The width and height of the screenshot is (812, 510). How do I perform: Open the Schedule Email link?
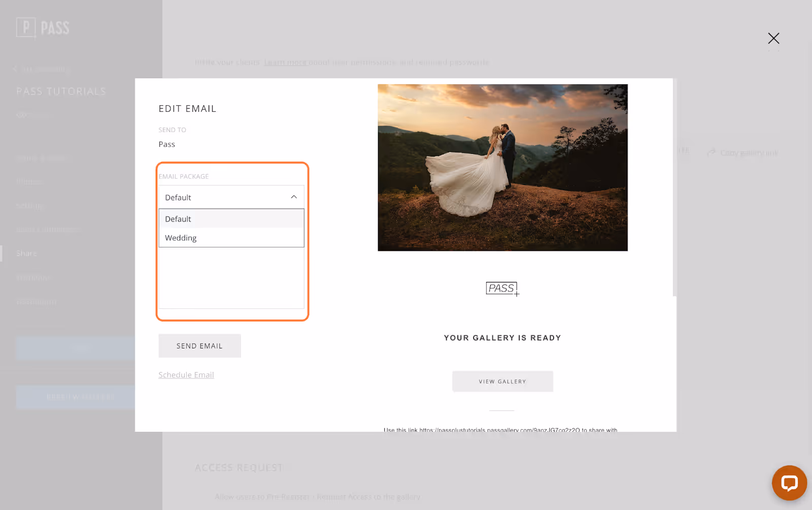[x=186, y=375]
